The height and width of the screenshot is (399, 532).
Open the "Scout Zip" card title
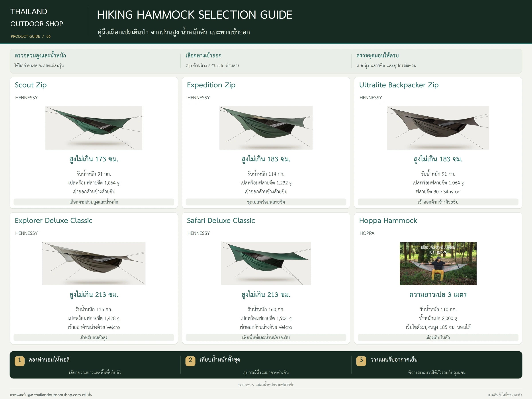(31, 85)
